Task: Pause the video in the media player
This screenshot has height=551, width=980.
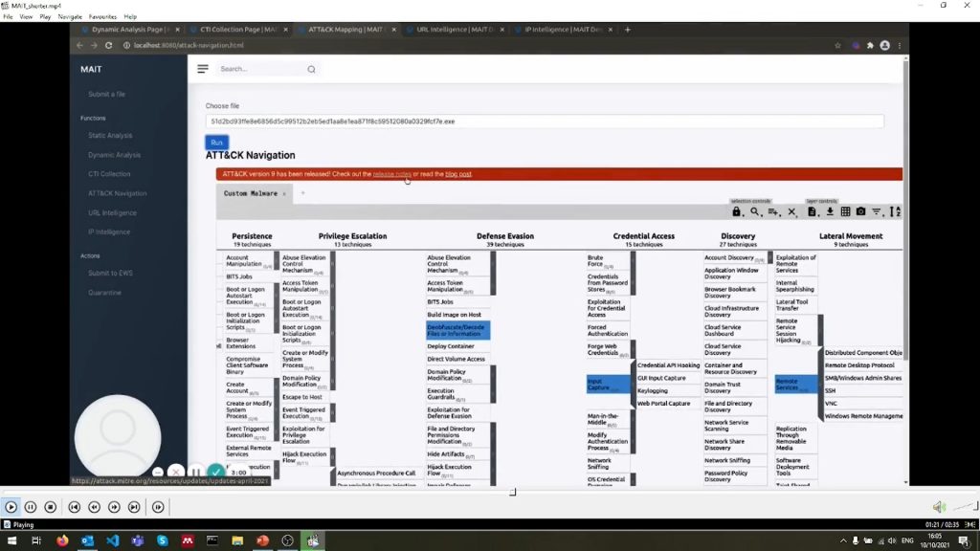Action: click(x=31, y=507)
